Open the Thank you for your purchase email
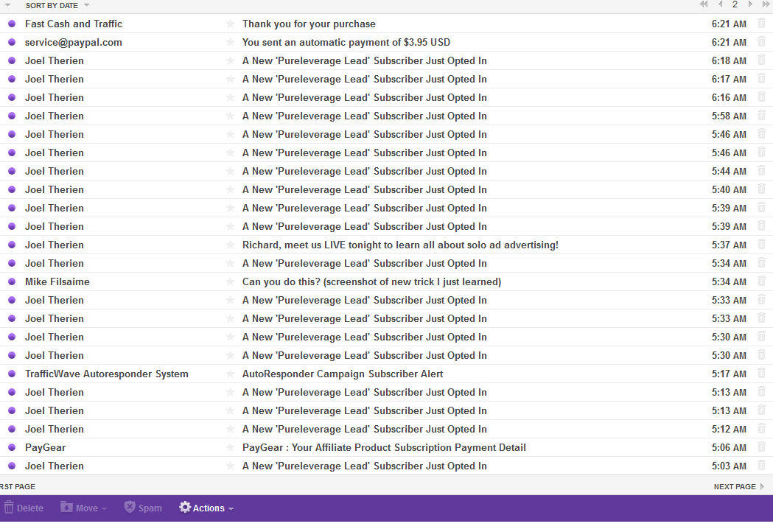The image size is (773, 532). (x=309, y=24)
